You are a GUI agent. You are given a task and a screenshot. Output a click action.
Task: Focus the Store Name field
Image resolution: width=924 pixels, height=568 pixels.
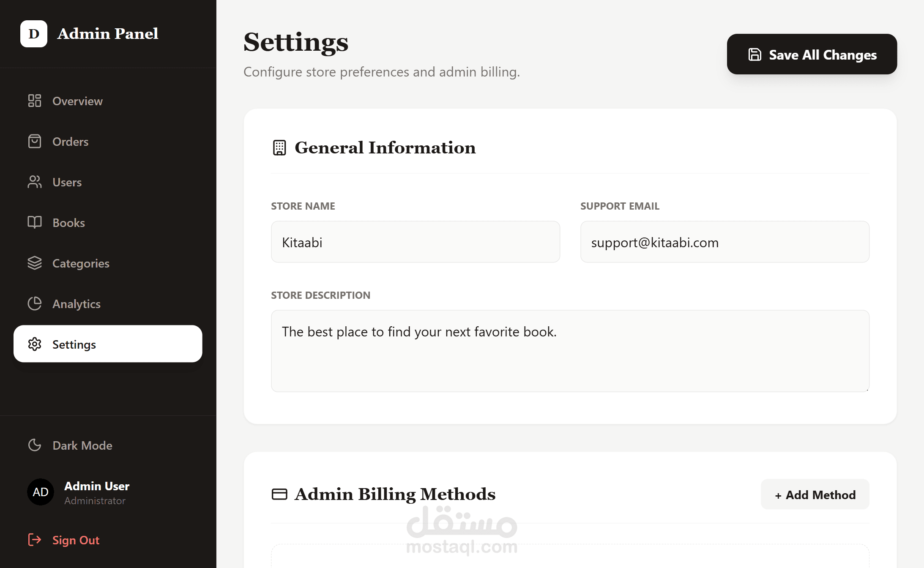tap(416, 242)
